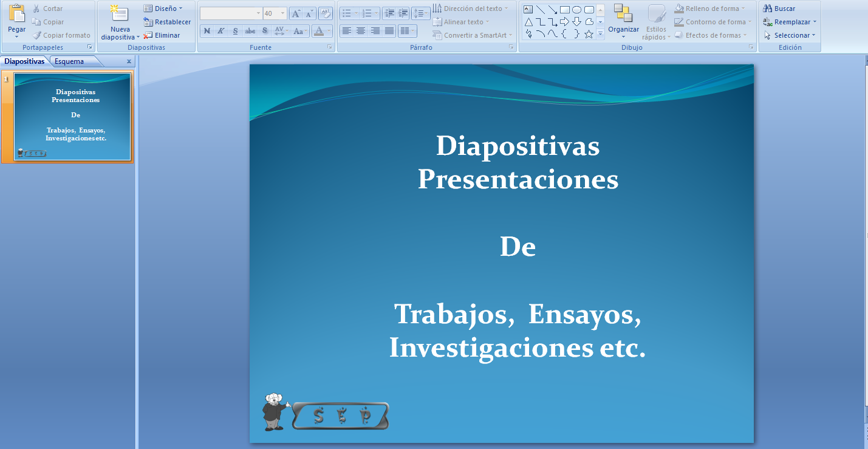Toggle underline formatting
Image resolution: width=868 pixels, height=449 pixels.
[234, 30]
